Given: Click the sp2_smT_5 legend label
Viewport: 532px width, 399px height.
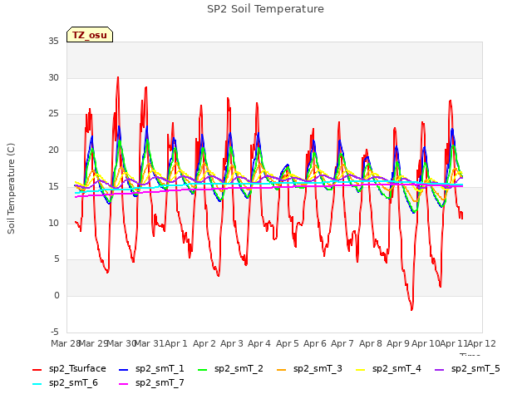Looking at the screenshot, I should 475,368.
